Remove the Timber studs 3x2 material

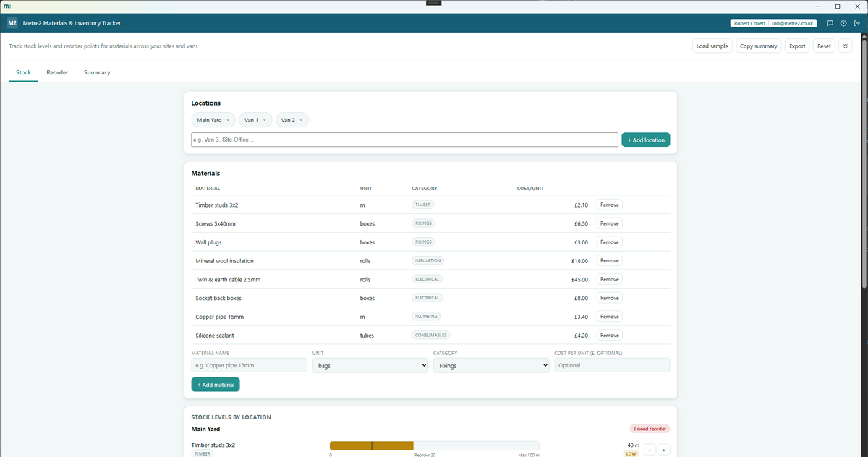coord(610,205)
